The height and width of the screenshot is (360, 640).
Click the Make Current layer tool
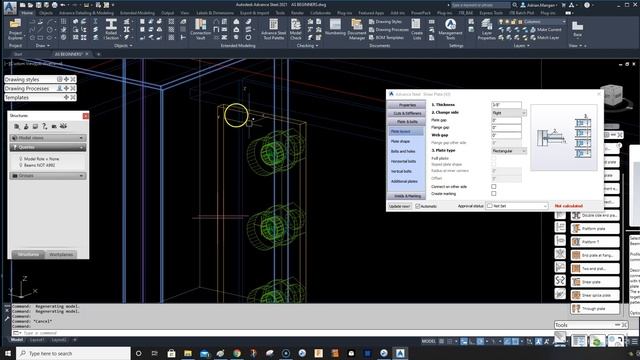(x=546, y=30)
